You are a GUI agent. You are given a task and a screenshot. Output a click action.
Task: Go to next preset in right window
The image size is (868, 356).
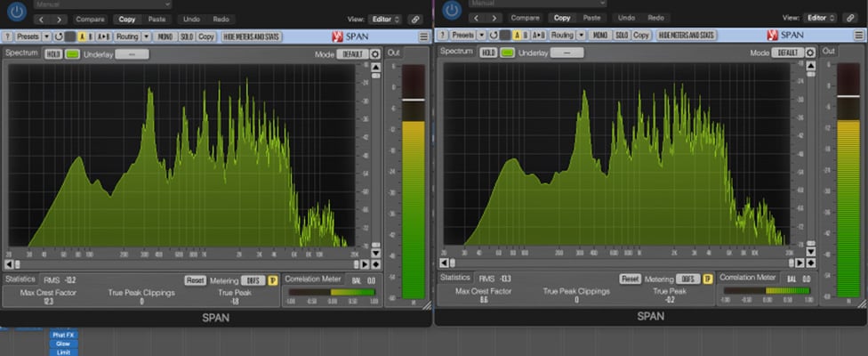point(494,18)
